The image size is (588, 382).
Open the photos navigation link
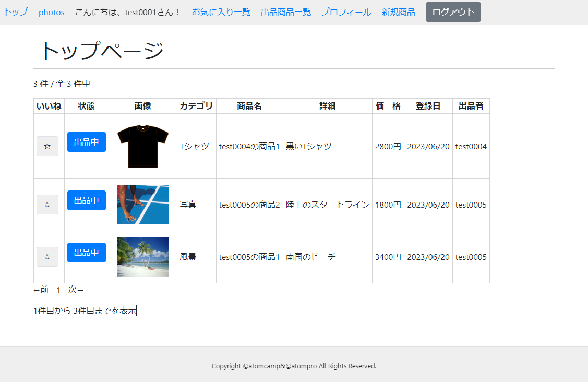point(52,12)
